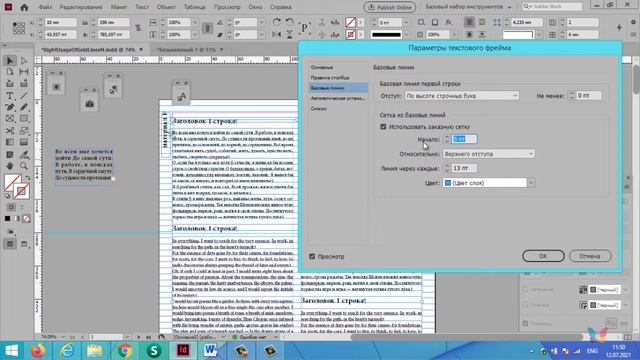Click the rotate 90° counterclockwise icon
The image size is (640, 360).
(x=289, y=22)
